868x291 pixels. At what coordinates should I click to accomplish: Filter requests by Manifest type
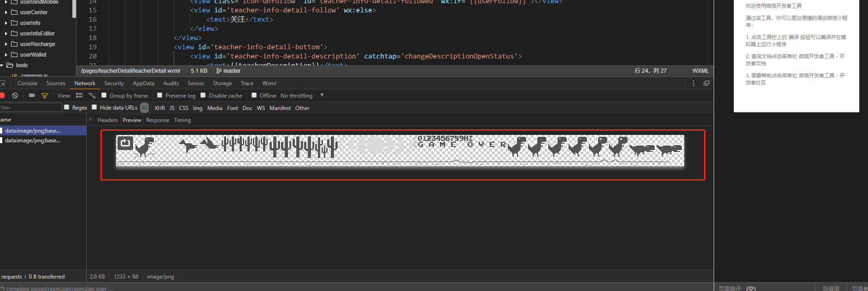click(280, 108)
